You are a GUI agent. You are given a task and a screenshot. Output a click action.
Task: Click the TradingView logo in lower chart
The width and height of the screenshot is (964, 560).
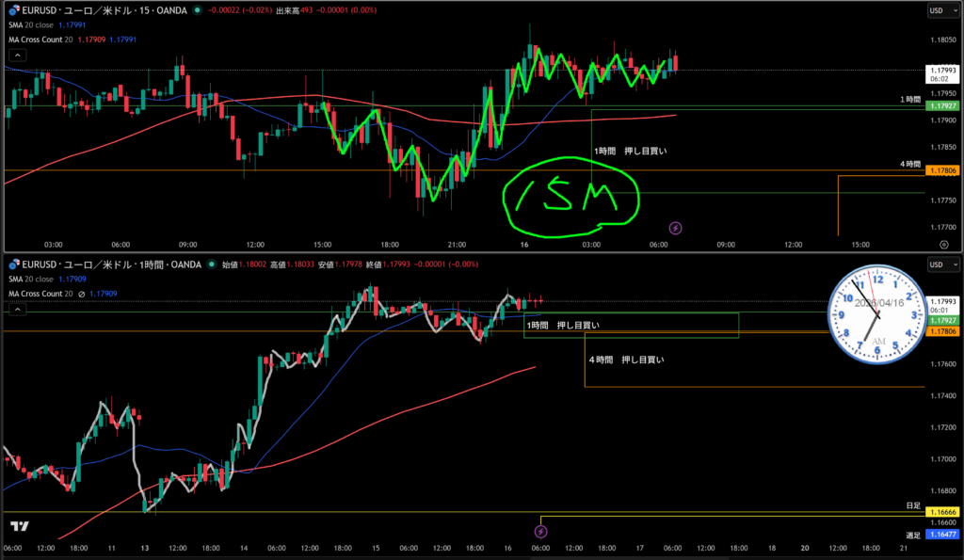pos(18,527)
